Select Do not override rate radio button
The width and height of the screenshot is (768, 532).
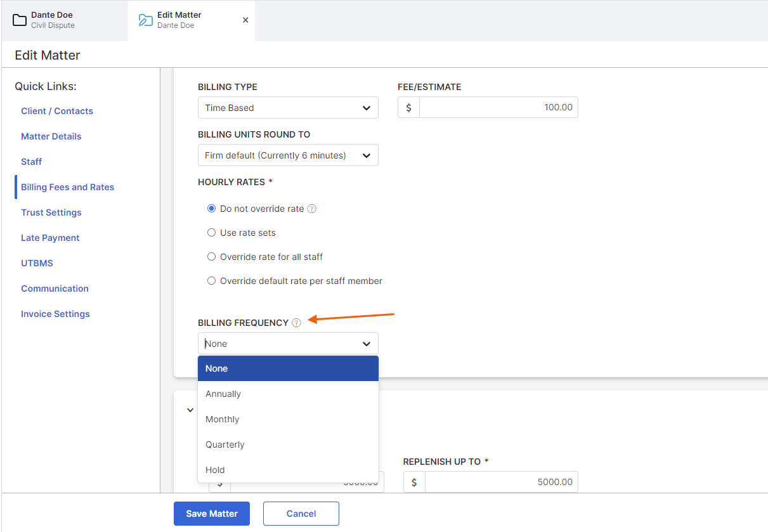tap(212, 209)
